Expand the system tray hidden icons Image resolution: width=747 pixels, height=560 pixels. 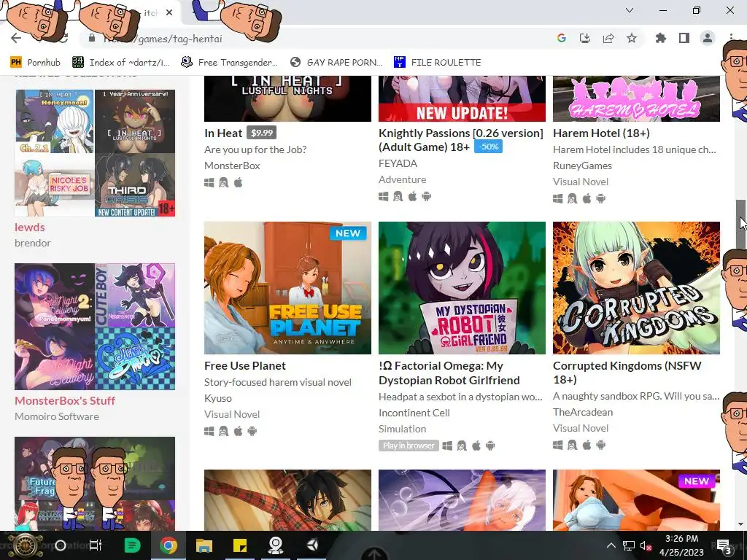pyautogui.click(x=611, y=545)
